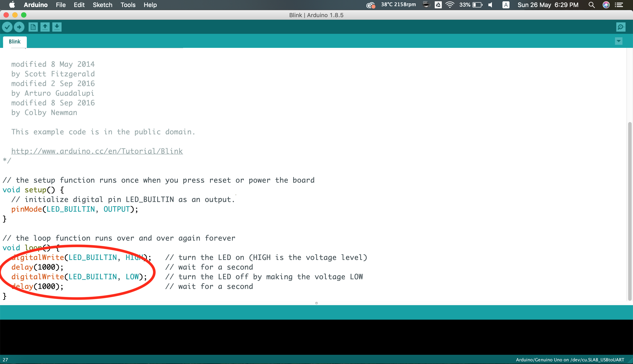Expand the tab options dropdown arrow
Viewport: 633px width, 364px height.
[618, 41]
